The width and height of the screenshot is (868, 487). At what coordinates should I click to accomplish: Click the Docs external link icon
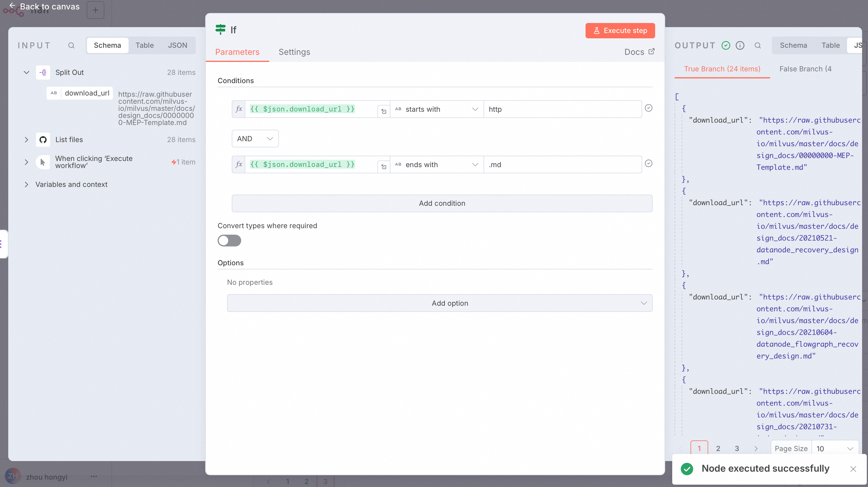[x=651, y=52]
